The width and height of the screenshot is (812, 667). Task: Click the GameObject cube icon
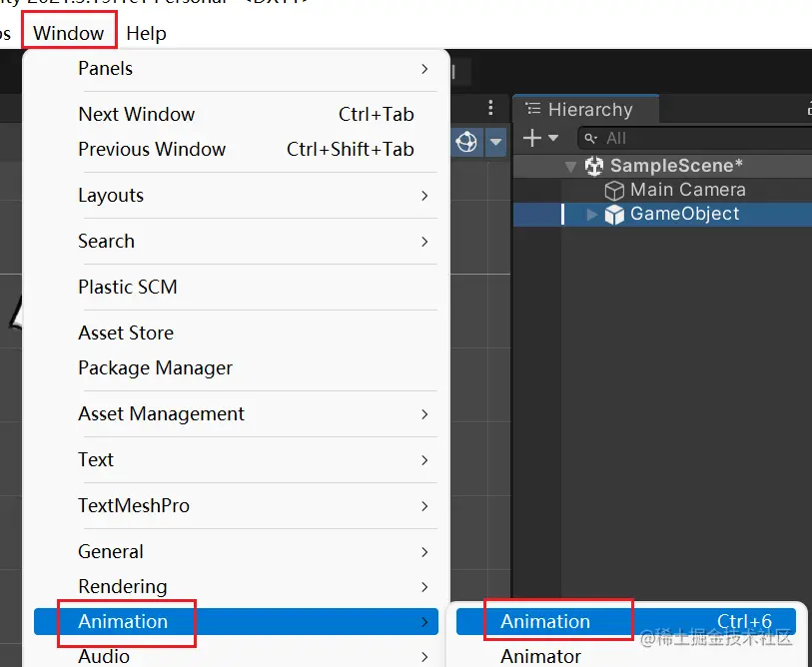(614, 214)
